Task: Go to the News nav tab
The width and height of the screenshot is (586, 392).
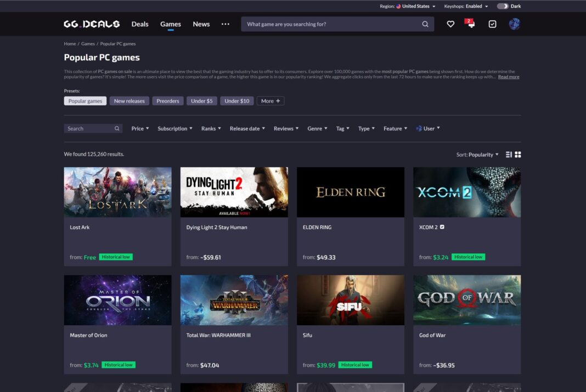Action: pyautogui.click(x=201, y=24)
